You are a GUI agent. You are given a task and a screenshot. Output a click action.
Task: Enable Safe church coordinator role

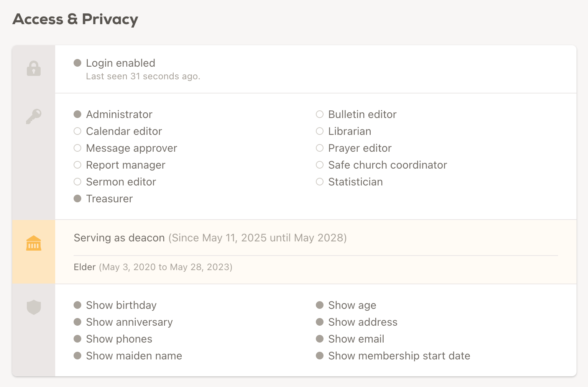(x=320, y=165)
